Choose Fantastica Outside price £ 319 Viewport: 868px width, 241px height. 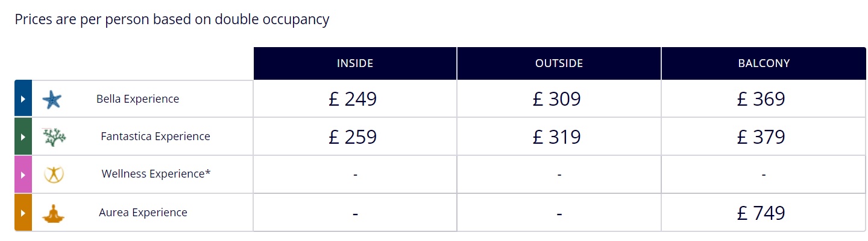pyautogui.click(x=557, y=137)
